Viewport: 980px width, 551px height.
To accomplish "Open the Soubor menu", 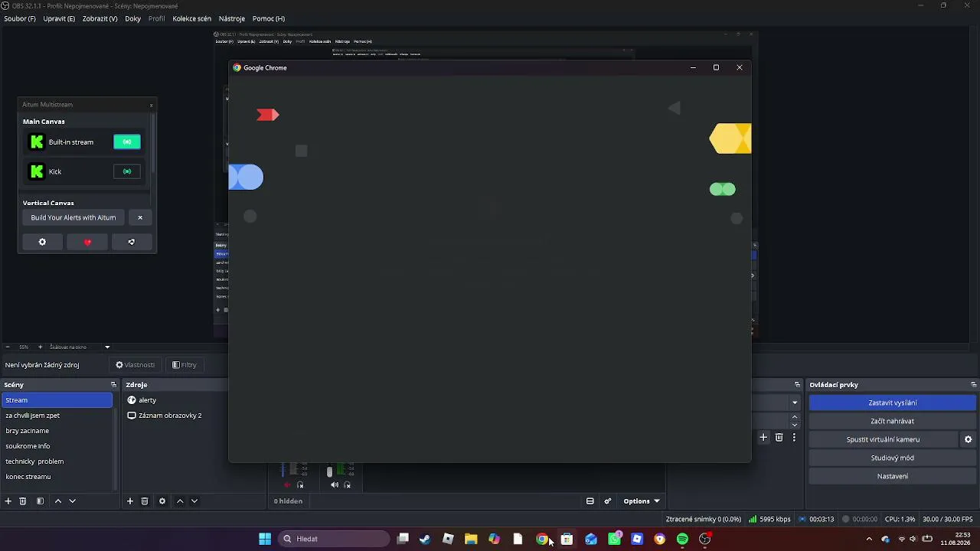I will coord(20,18).
